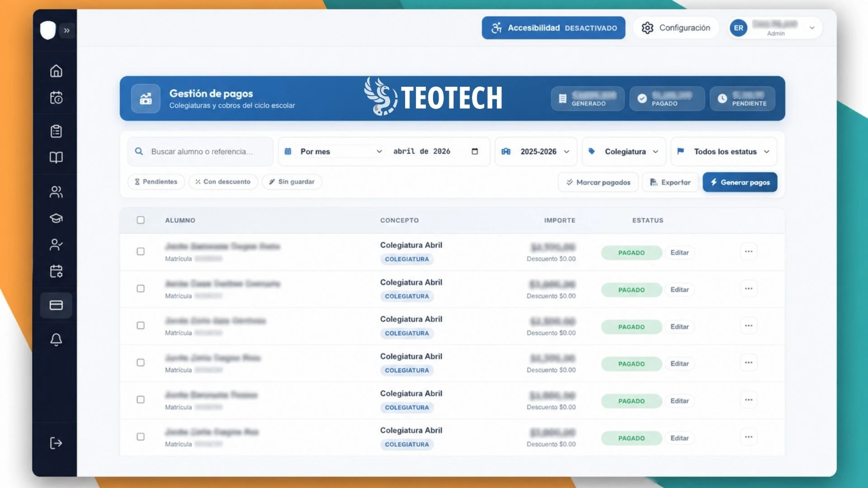
Task: Click the open book sidebar icon
Action: point(56,157)
